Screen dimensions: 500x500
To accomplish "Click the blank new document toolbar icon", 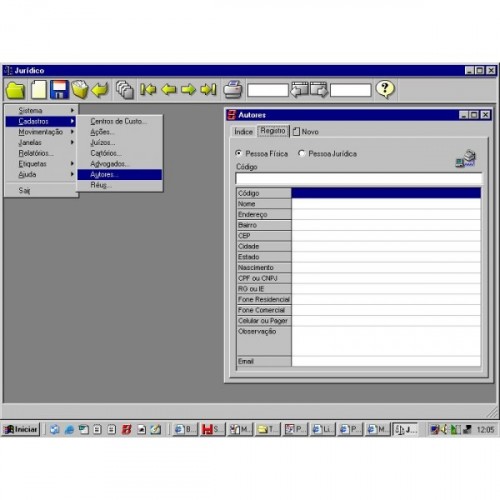I will [x=39, y=90].
